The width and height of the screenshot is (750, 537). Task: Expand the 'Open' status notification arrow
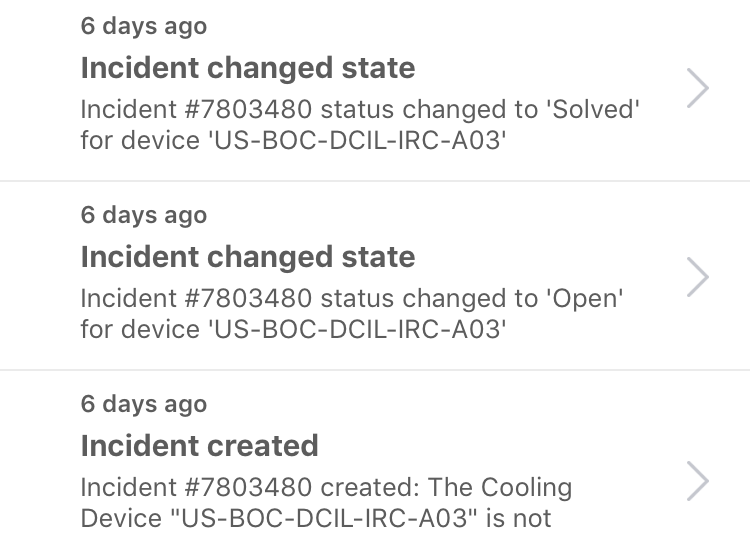tap(698, 276)
